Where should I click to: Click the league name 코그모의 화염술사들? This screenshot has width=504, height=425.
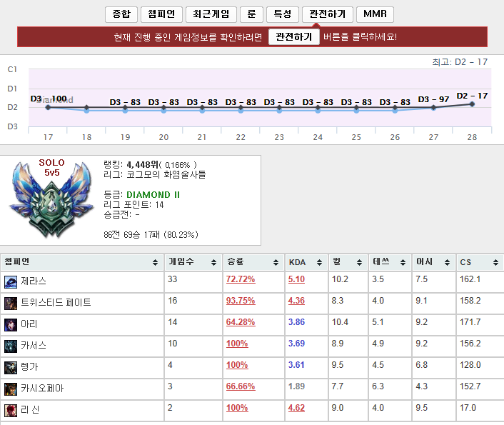166,175
